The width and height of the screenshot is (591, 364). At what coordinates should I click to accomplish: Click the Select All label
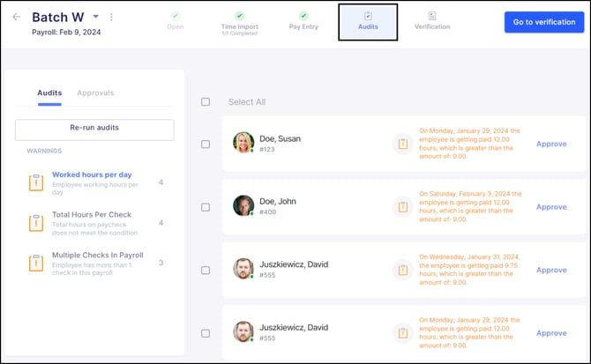[x=247, y=102]
